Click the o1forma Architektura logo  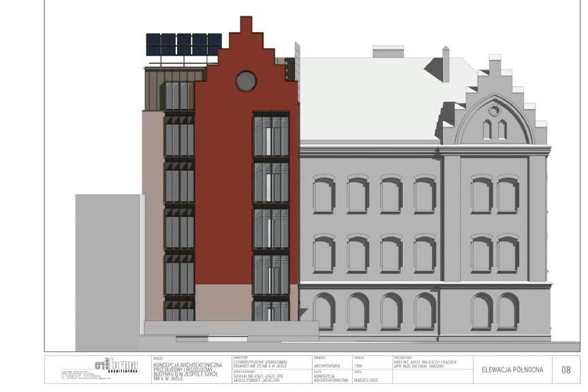(x=117, y=365)
